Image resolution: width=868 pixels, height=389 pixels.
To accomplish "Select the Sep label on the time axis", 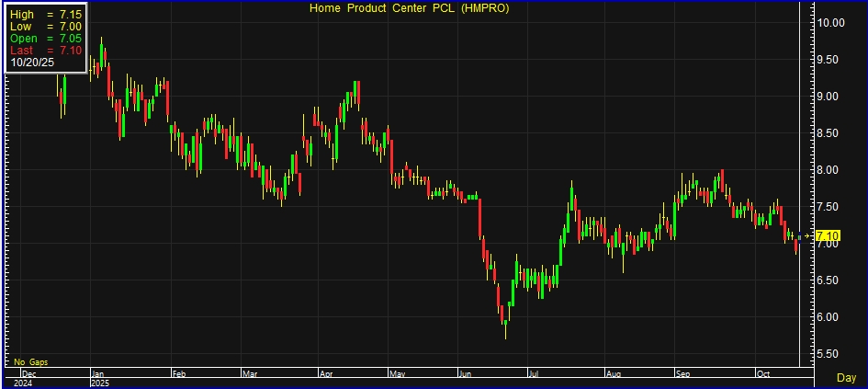I will [682, 374].
